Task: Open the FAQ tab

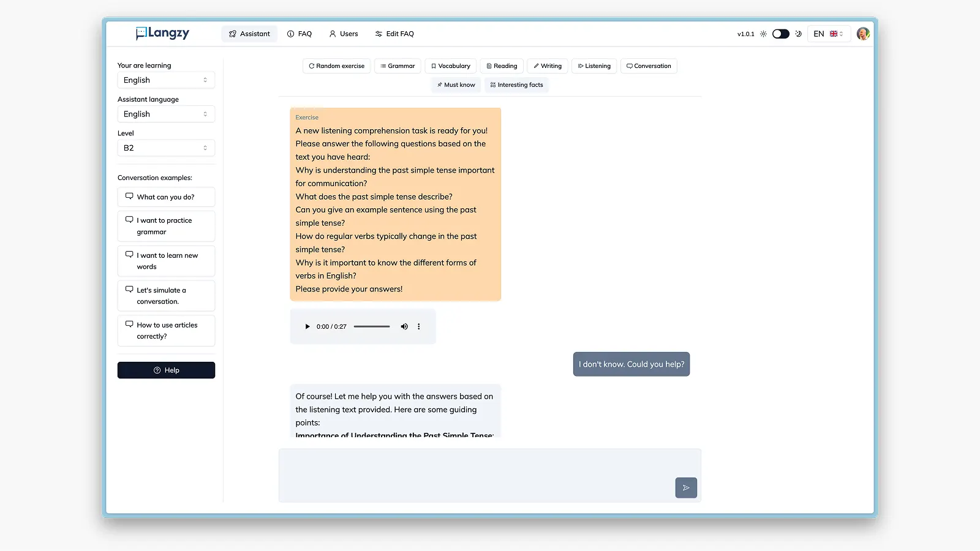Action: point(300,34)
